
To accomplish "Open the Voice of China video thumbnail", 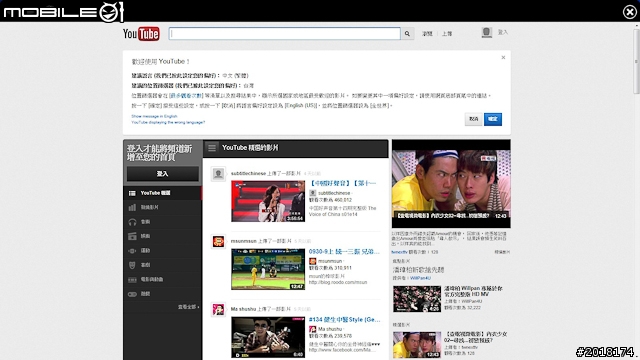I will [268, 202].
